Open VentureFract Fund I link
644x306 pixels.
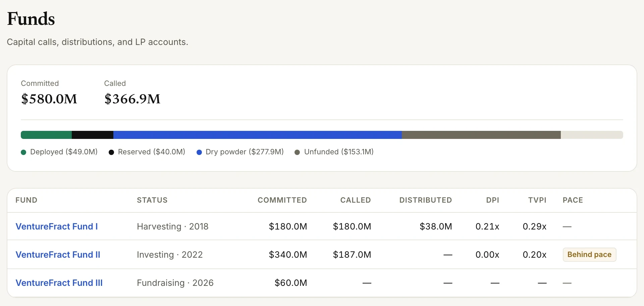tap(57, 226)
